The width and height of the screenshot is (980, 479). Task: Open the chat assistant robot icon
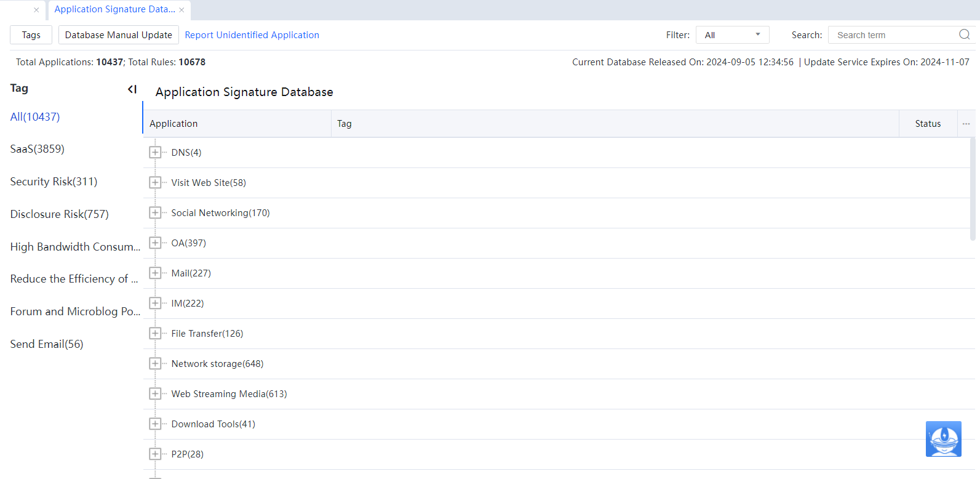click(943, 438)
